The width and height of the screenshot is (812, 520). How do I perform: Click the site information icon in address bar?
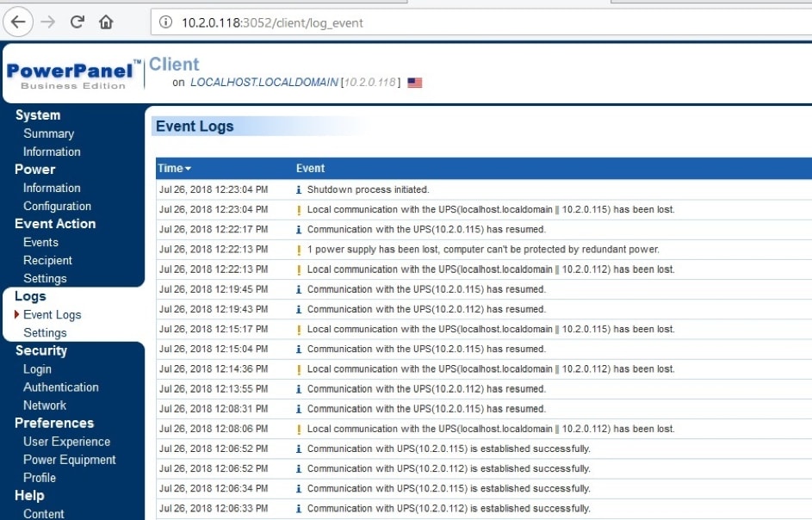click(x=166, y=23)
